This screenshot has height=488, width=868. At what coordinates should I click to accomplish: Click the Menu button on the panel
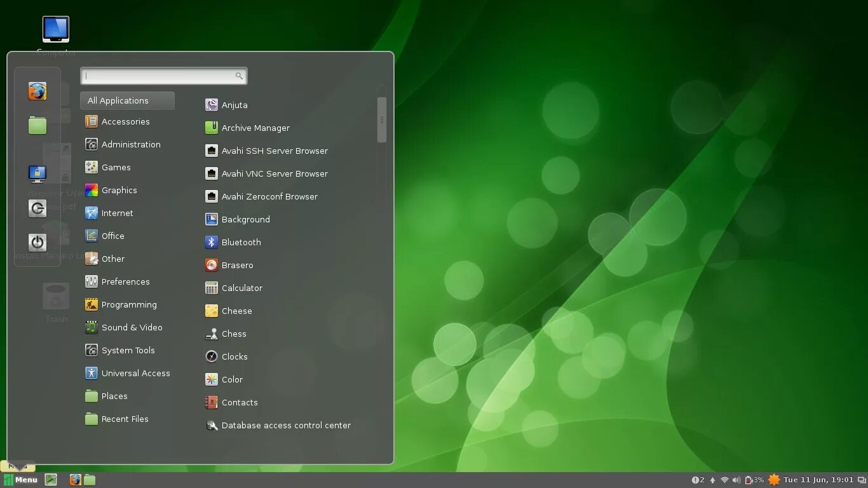(20, 480)
